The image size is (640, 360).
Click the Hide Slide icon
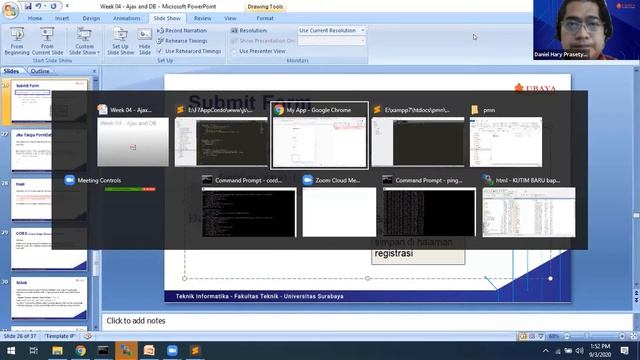click(x=144, y=41)
